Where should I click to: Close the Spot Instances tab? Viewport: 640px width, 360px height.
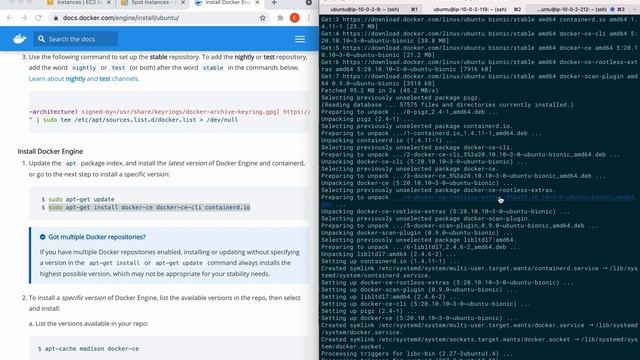[183, 3]
